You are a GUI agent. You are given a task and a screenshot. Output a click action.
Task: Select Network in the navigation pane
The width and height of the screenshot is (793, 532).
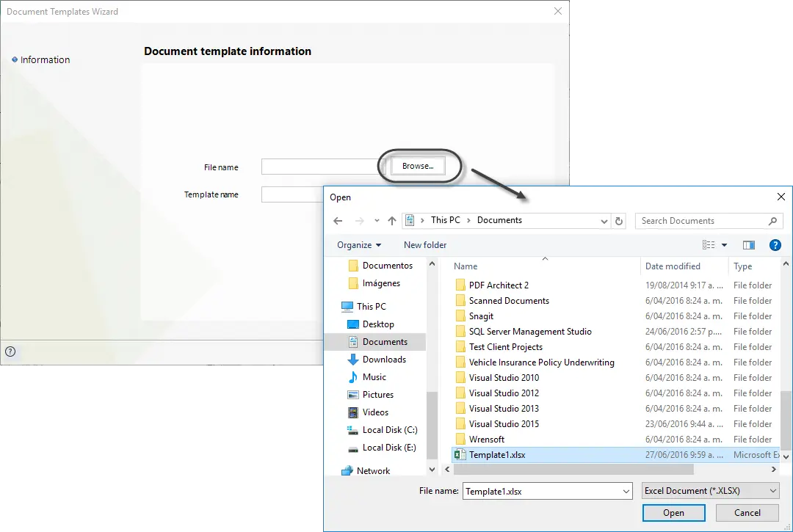point(366,471)
